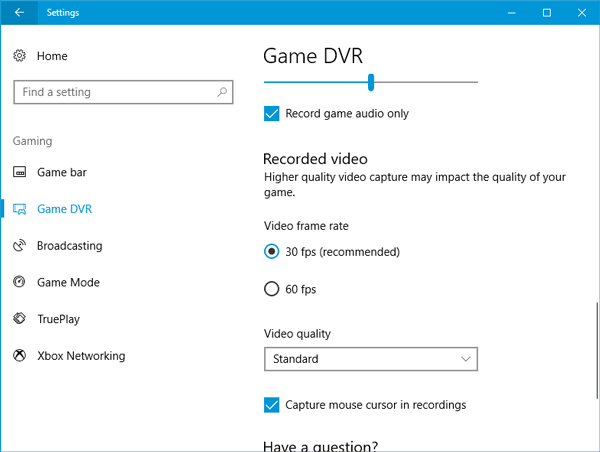Disable Capture mouse cursor in recordings
The width and height of the screenshot is (600, 452).
coord(271,405)
